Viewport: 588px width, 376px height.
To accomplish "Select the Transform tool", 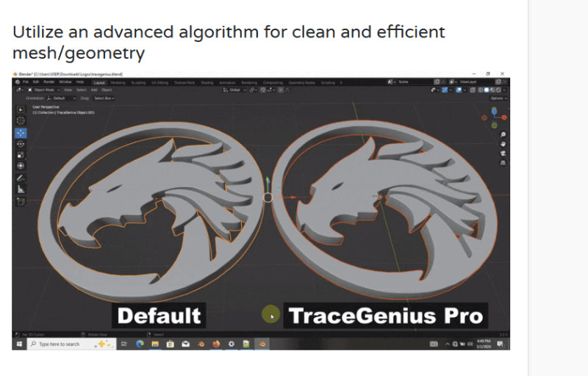I will [x=21, y=165].
